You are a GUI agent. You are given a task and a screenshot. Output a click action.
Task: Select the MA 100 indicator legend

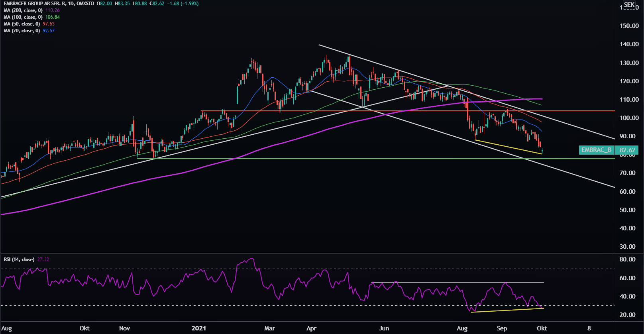coord(23,17)
